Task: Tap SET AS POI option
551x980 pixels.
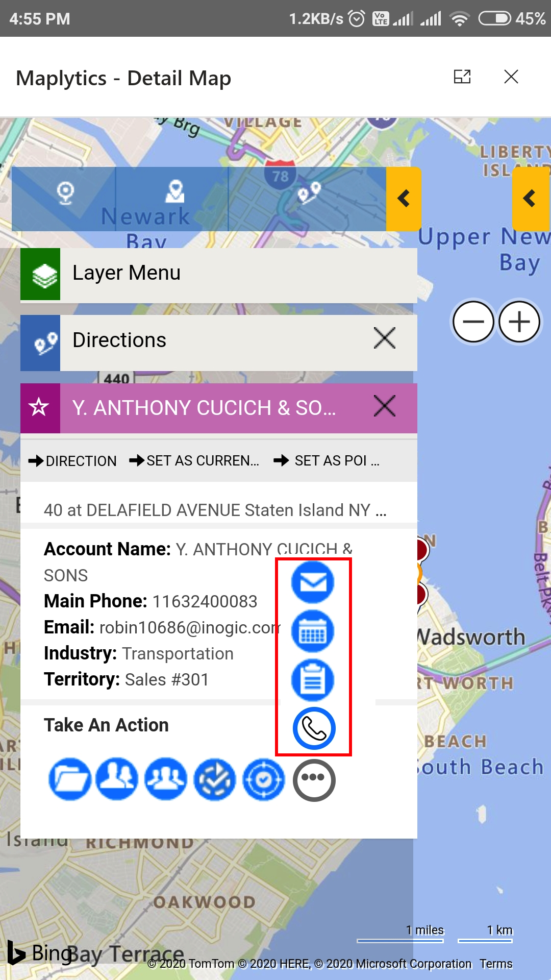Action: [x=327, y=460]
